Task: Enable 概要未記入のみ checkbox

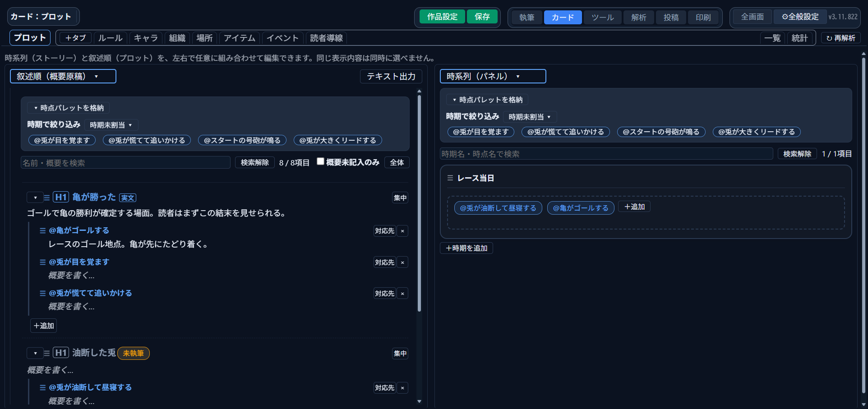Action: (320, 161)
